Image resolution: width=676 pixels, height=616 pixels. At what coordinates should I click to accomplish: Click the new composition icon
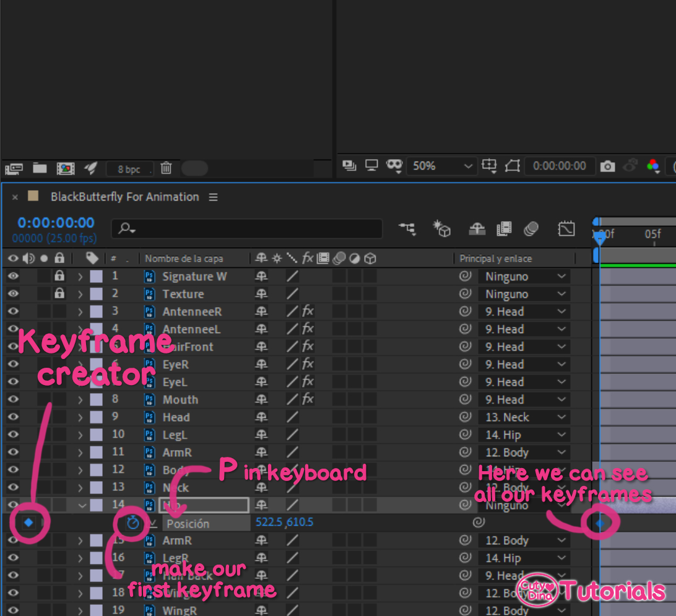65,168
